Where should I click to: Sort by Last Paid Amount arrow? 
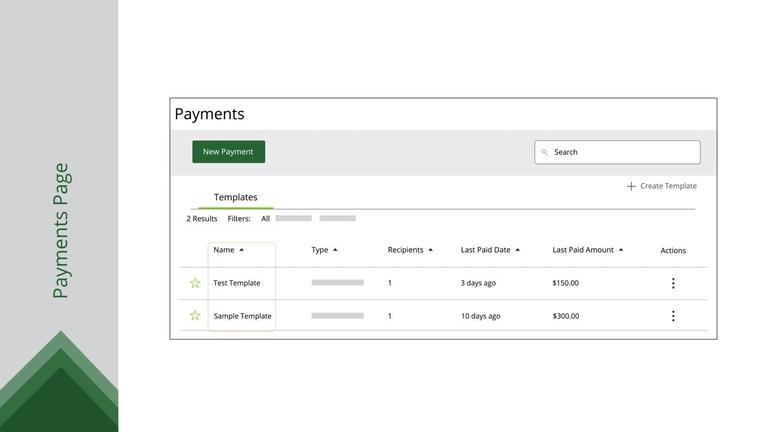point(621,250)
